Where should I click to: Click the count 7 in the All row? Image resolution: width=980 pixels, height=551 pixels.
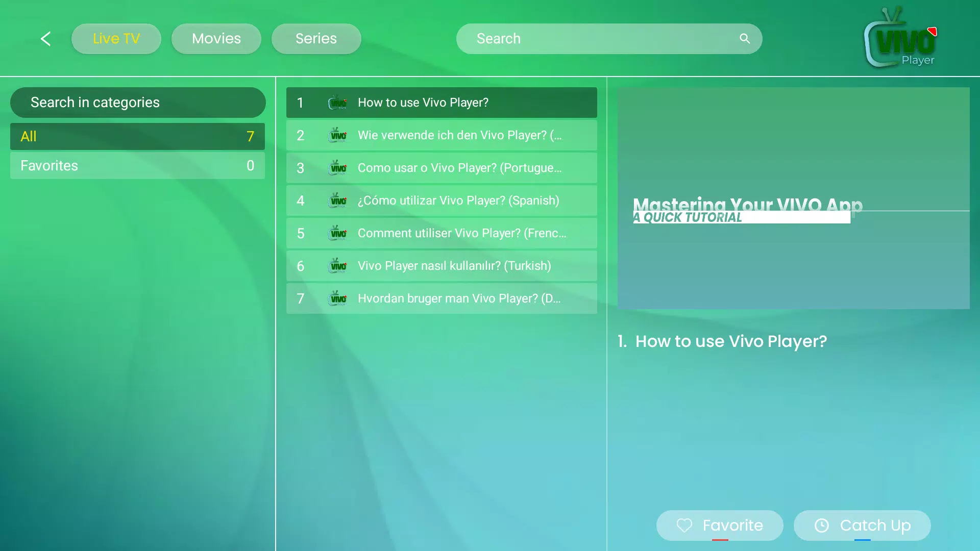[250, 136]
